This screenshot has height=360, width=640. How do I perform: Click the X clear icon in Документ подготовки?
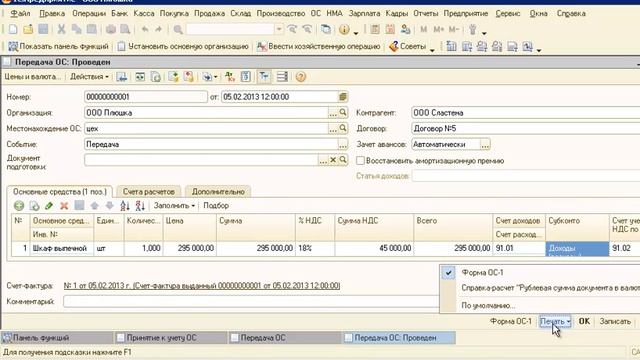(x=333, y=160)
